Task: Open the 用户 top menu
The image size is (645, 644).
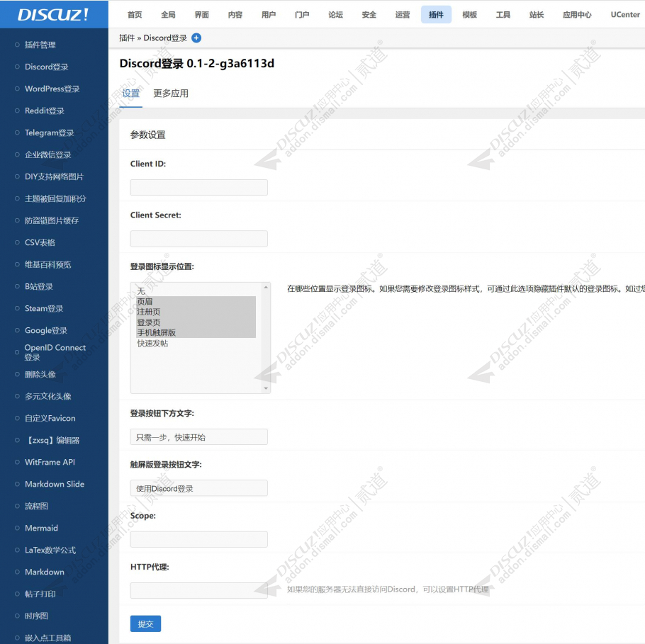Action: pyautogui.click(x=269, y=14)
